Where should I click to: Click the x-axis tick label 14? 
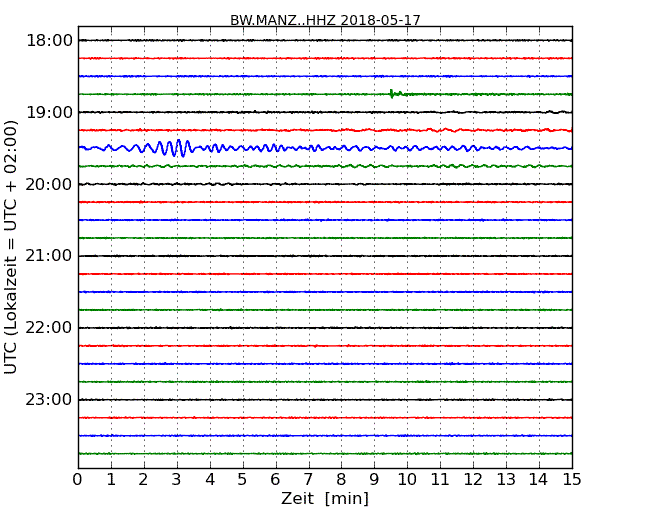[x=539, y=480]
